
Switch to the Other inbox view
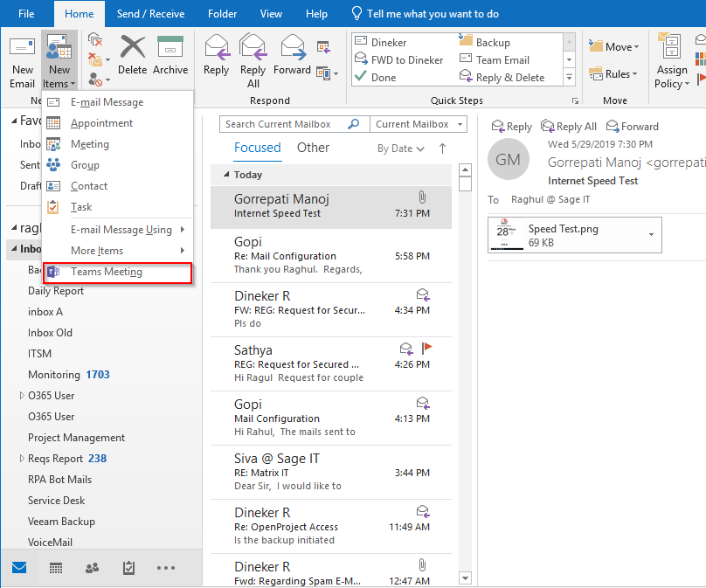(x=313, y=148)
